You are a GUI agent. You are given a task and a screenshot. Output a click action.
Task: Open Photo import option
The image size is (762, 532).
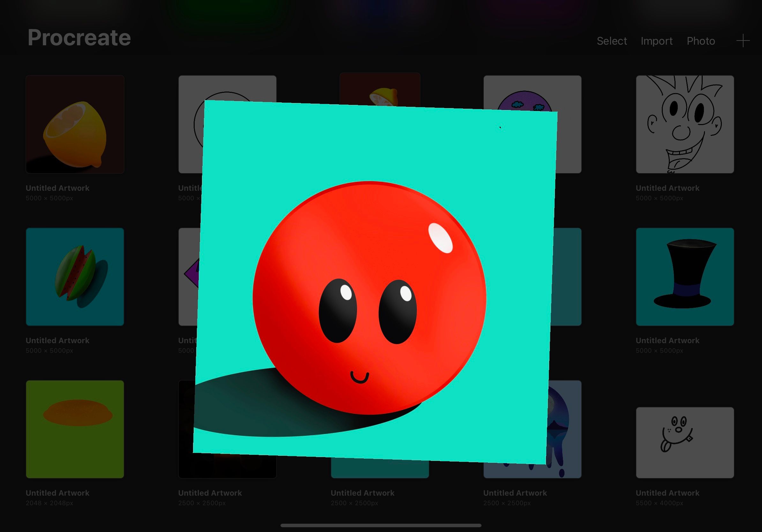(701, 41)
